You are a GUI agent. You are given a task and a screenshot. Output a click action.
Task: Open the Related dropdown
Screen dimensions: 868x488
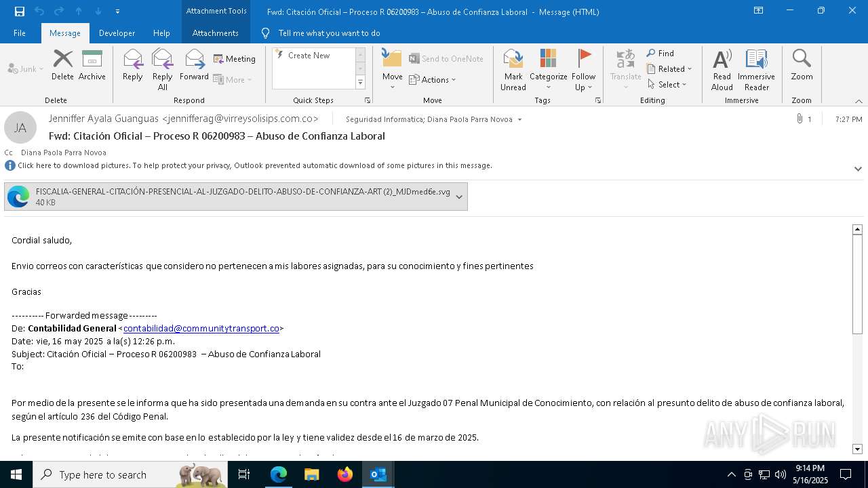coord(669,68)
